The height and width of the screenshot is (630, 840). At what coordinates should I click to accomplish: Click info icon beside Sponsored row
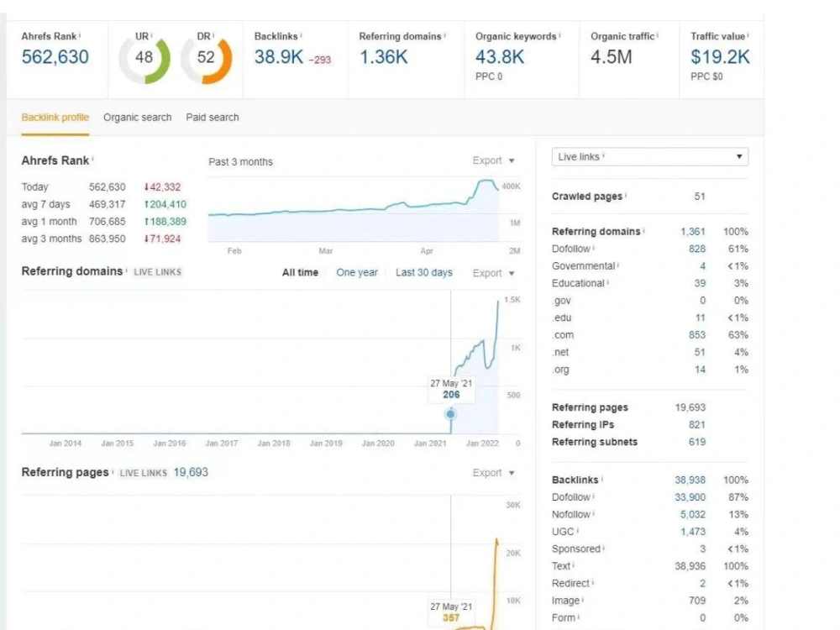(x=603, y=548)
